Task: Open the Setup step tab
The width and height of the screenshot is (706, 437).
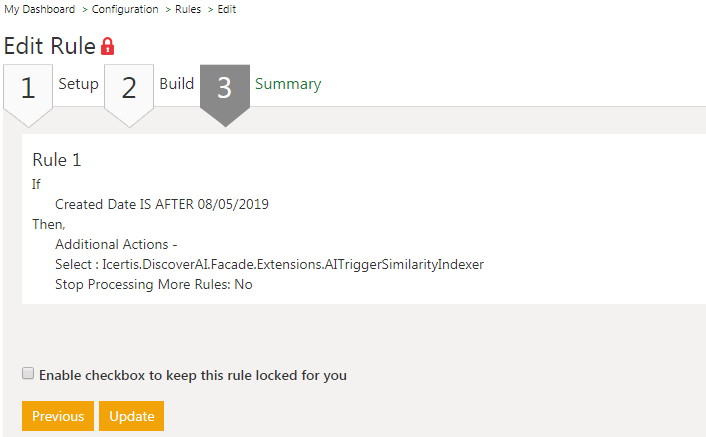Action: click(x=78, y=84)
